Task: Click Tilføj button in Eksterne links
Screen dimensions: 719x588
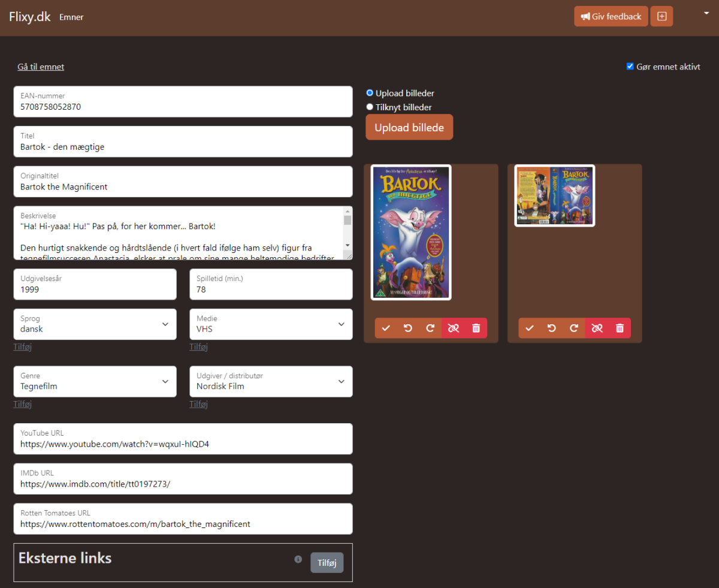Action: [x=327, y=562]
